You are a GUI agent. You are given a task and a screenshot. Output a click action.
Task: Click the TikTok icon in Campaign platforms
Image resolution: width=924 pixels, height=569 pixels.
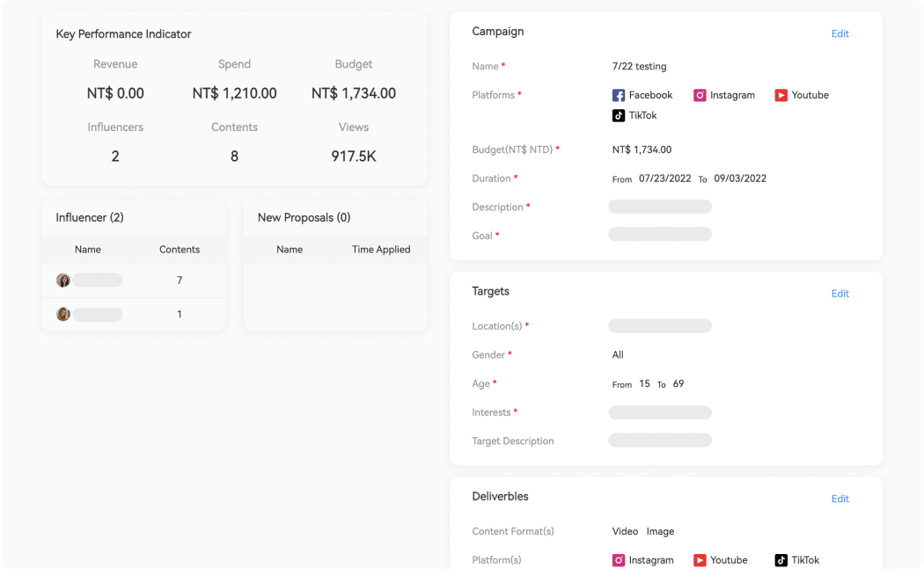click(x=619, y=115)
